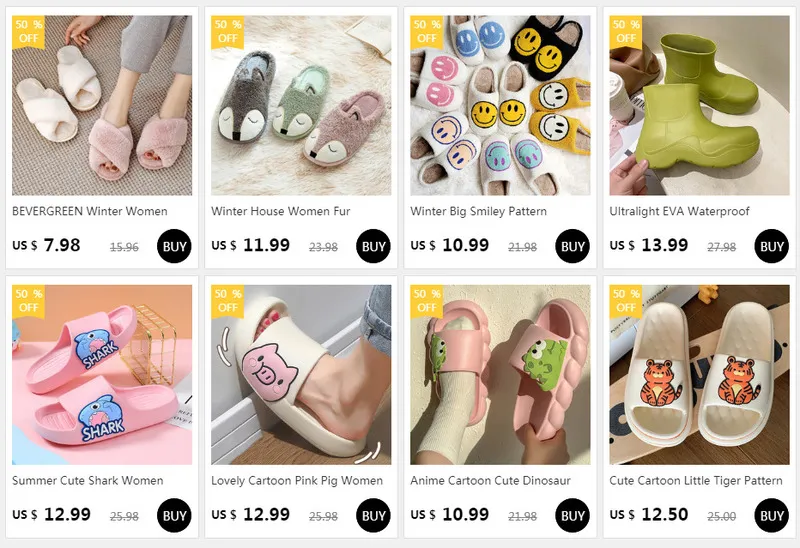Open the Lovely Cartoon Pink Pig Women title
The height and width of the screenshot is (548, 800).
point(297,481)
